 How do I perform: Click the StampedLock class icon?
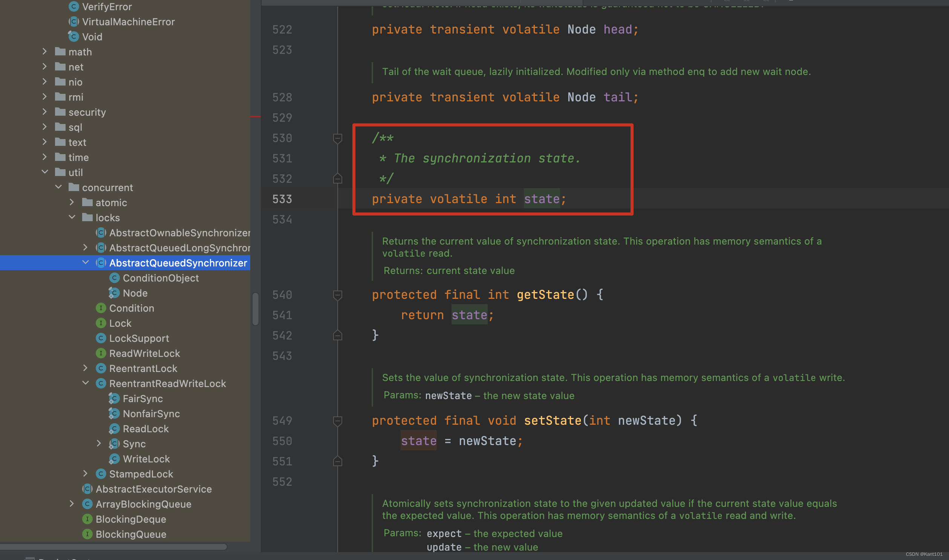101,474
